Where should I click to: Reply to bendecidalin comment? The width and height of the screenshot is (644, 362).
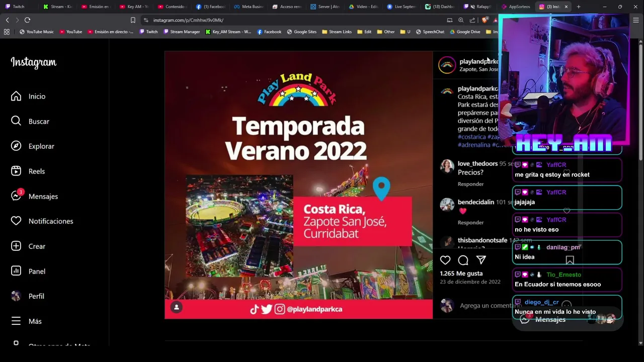point(470,222)
